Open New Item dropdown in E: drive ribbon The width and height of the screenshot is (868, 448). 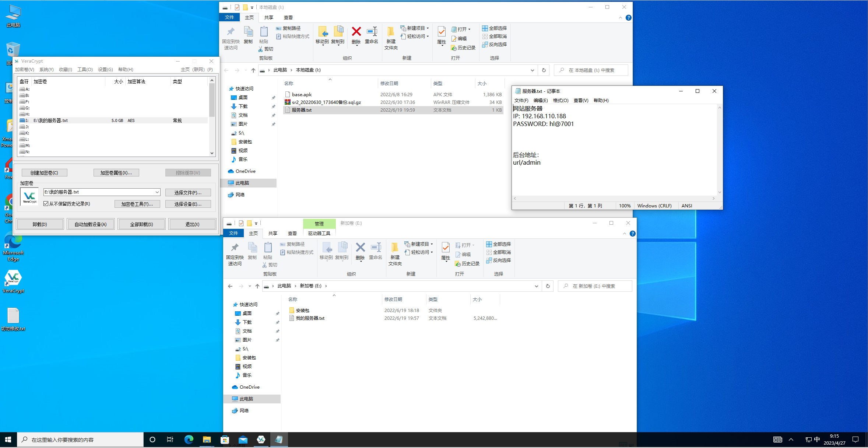(419, 244)
